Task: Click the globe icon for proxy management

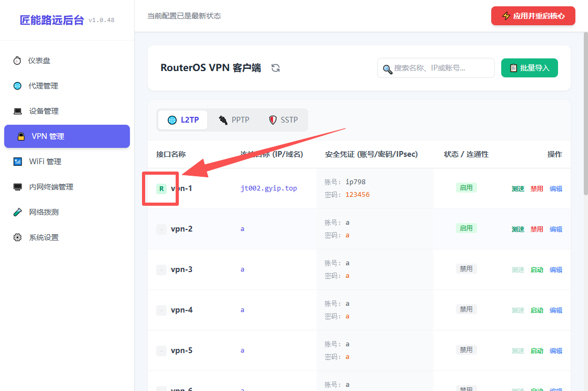Action: click(x=17, y=86)
